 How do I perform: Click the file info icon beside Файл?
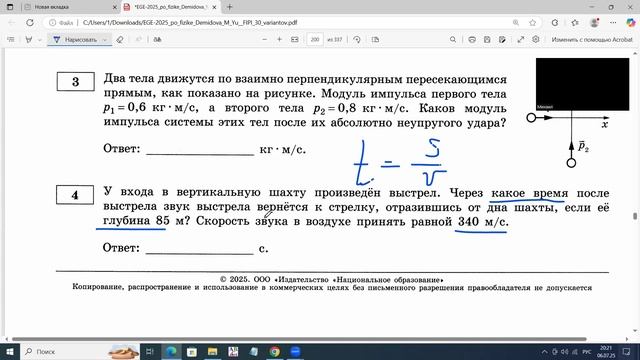(52, 23)
